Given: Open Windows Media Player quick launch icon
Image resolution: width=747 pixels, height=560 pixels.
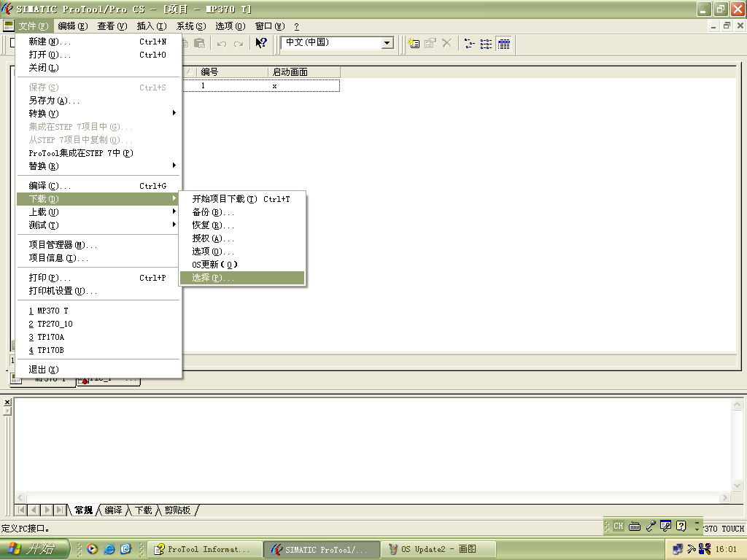Looking at the screenshot, I should point(93,549).
